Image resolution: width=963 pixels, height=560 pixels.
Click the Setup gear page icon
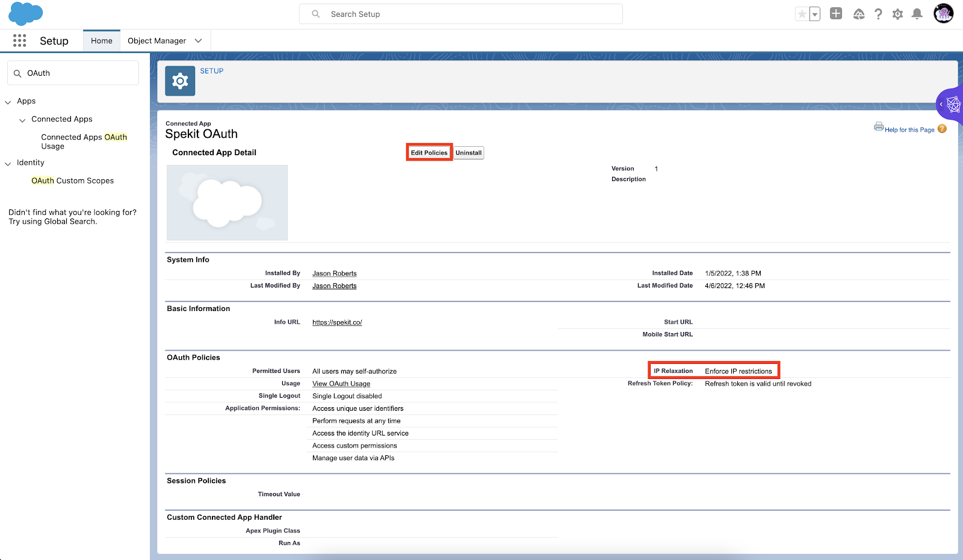point(180,81)
